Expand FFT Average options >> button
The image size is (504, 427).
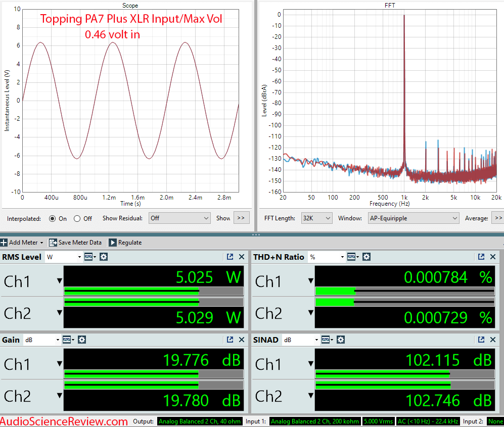tap(498, 218)
